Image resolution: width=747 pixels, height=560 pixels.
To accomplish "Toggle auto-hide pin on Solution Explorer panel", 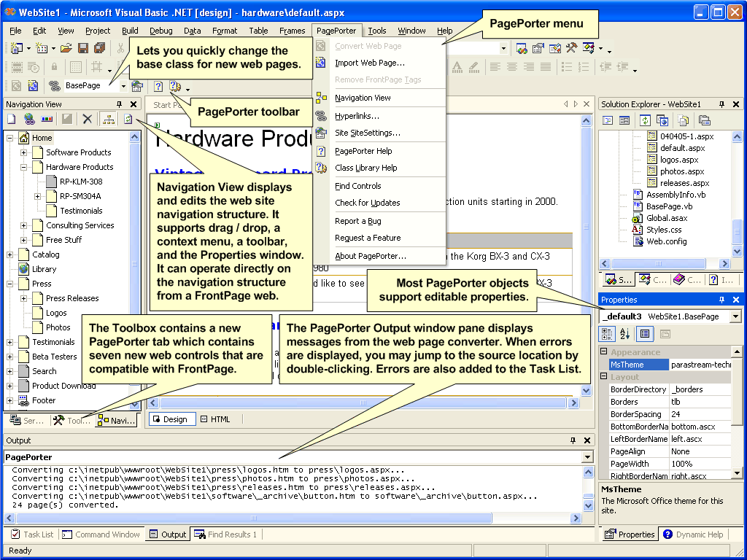I will click(x=721, y=104).
